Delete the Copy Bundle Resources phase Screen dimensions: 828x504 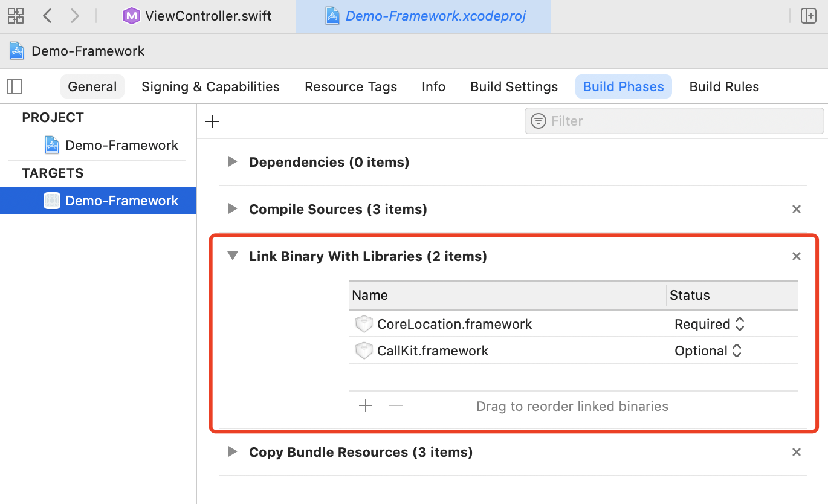point(796,452)
